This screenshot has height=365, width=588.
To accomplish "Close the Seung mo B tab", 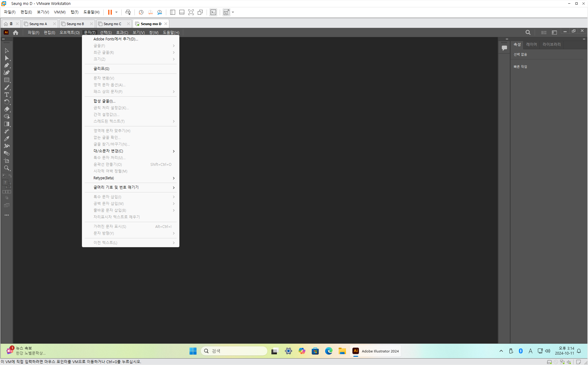I will (x=91, y=24).
